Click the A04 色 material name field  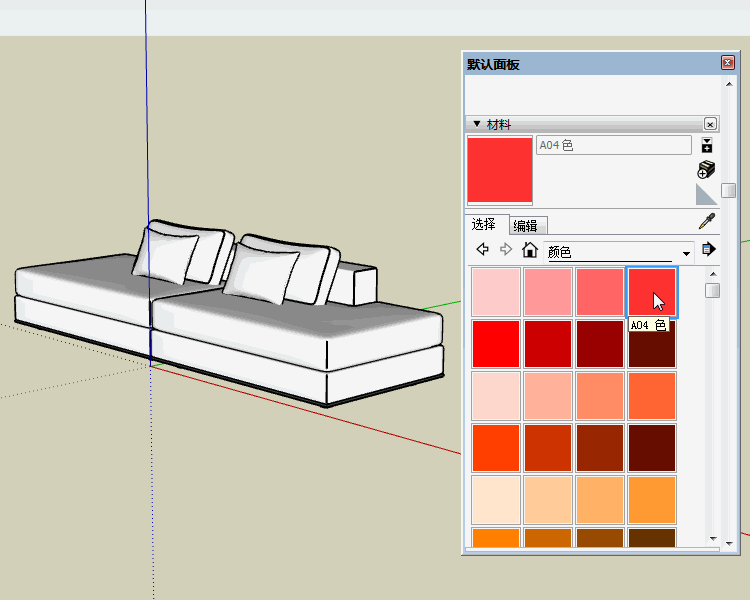(613, 146)
